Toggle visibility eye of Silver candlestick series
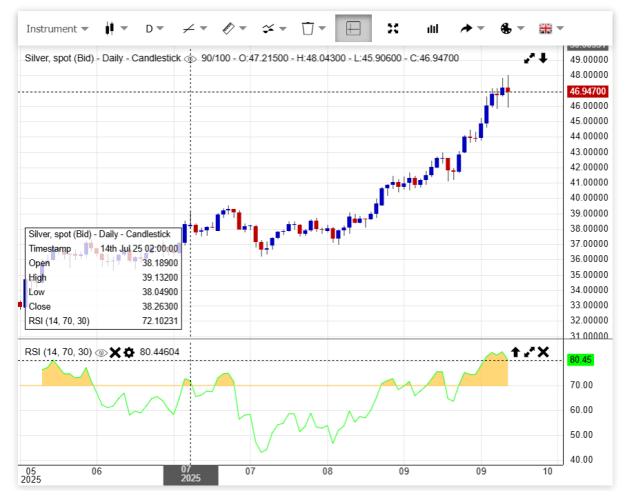Viewport: 625px width, 491px height. coord(191,59)
